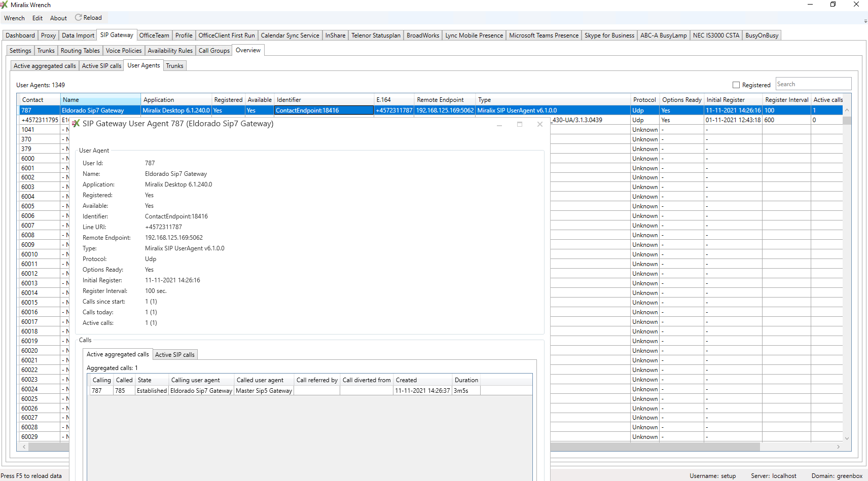The image size is (868, 481).
Task: Select Active SIP calls tab in dialog
Action: (x=175, y=355)
